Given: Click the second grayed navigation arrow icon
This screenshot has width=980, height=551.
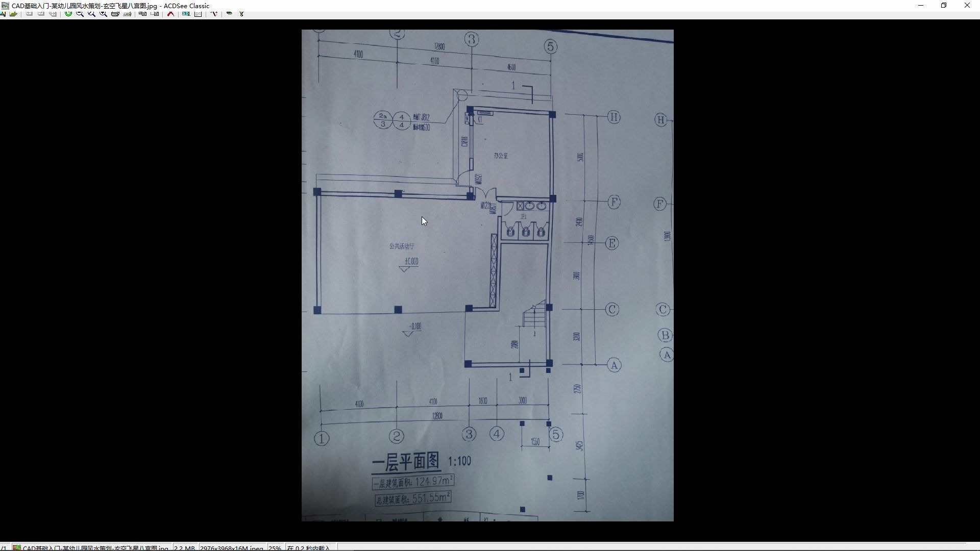Looking at the screenshot, I should pos(41,13).
